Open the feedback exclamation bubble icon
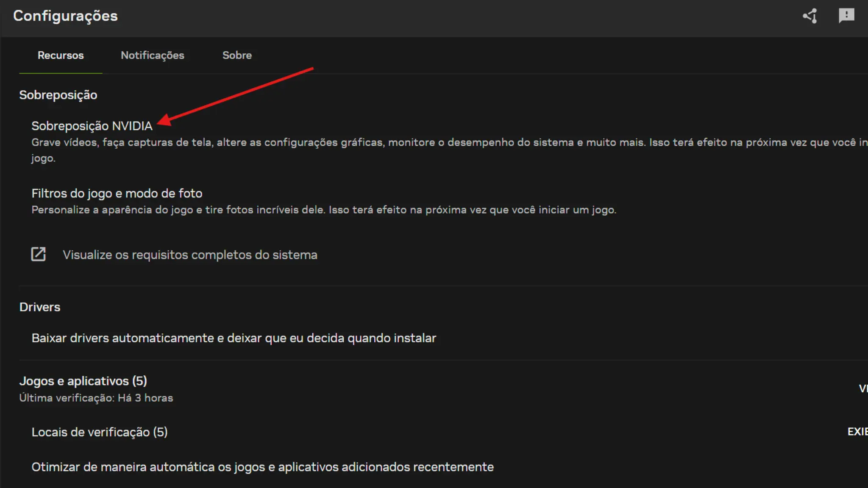 pyautogui.click(x=846, y=16)
